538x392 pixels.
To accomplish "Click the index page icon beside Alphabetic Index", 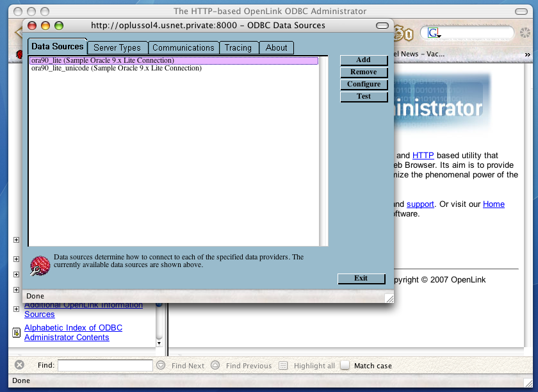I will [x=16, y=332].
